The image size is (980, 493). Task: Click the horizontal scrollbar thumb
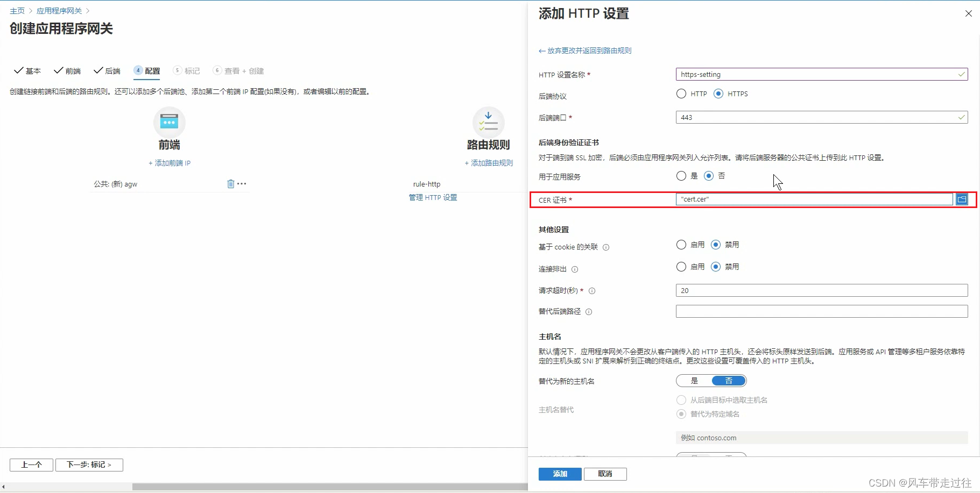pos(330,487)
